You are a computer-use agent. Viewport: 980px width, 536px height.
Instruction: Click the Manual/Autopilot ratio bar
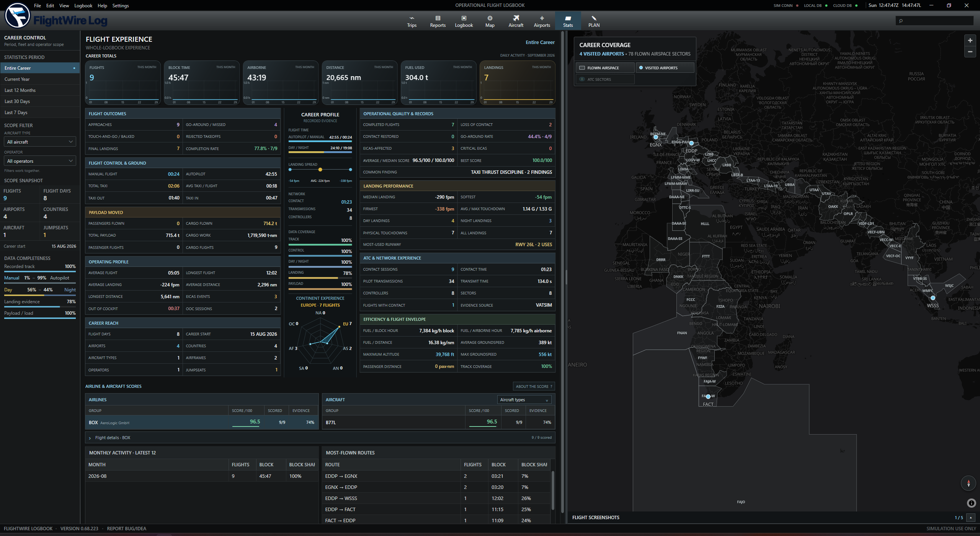(x=40, y=283)
